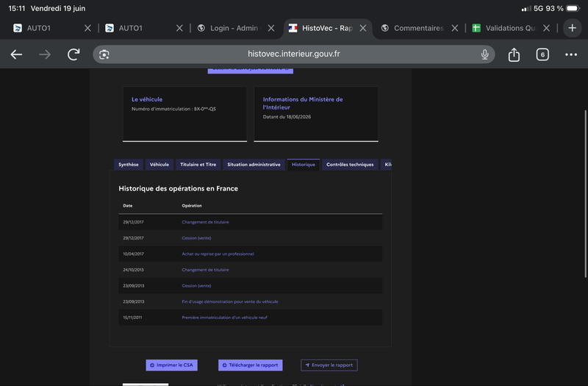Image resolution: width=588 pixels, height=386 pixels.
Task: Close the Validations tab
Action: point(546,28)
